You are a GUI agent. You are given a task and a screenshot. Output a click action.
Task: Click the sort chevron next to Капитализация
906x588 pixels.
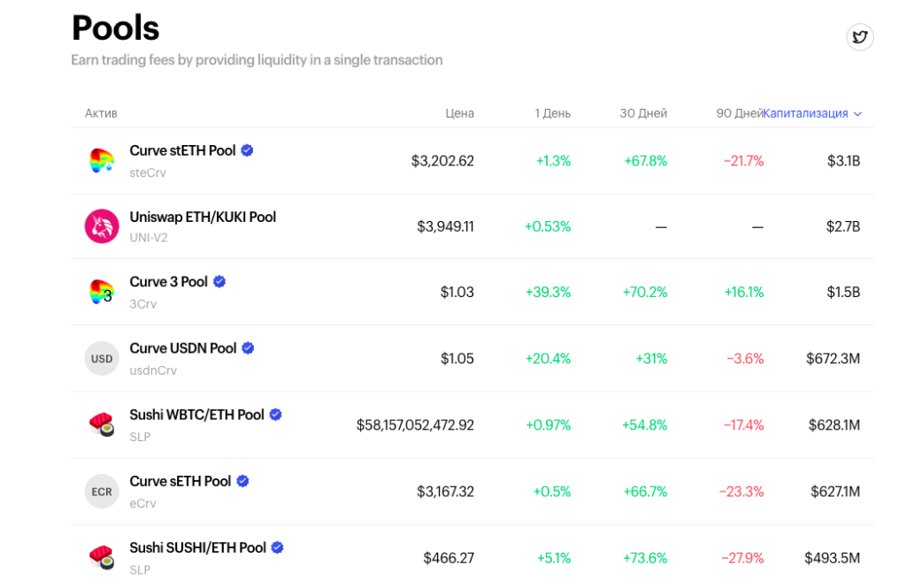point(857,114)
